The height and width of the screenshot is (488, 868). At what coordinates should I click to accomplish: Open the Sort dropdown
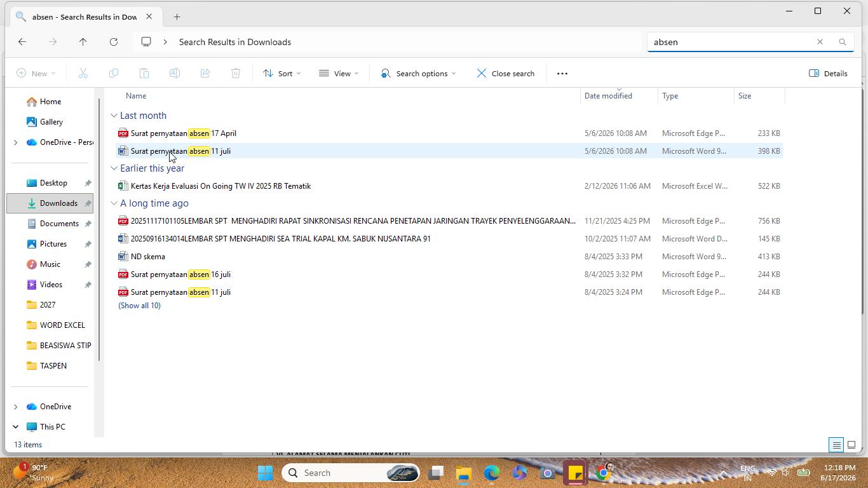pyautogui.click(x=282, y=73)
